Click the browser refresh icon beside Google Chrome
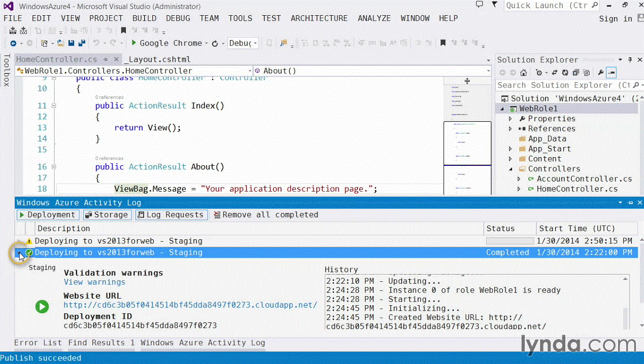Image resolution: width=644 pixels, height=364 pixels. click(x=215, y=44)
